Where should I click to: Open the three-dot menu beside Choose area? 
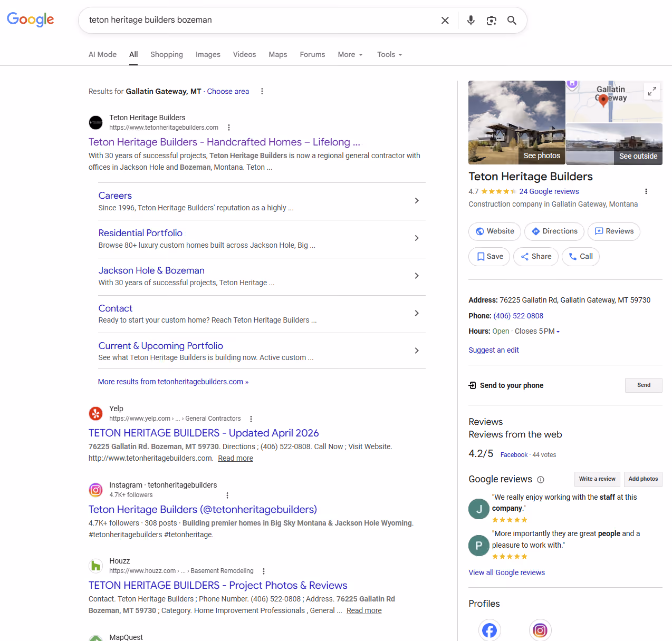262,91
